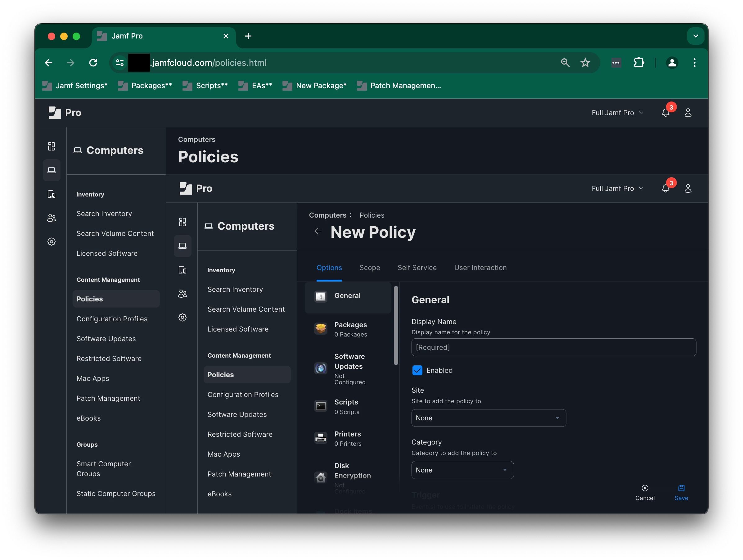Open Packages** bookmark
743x560 pixels.
(145, 86)
